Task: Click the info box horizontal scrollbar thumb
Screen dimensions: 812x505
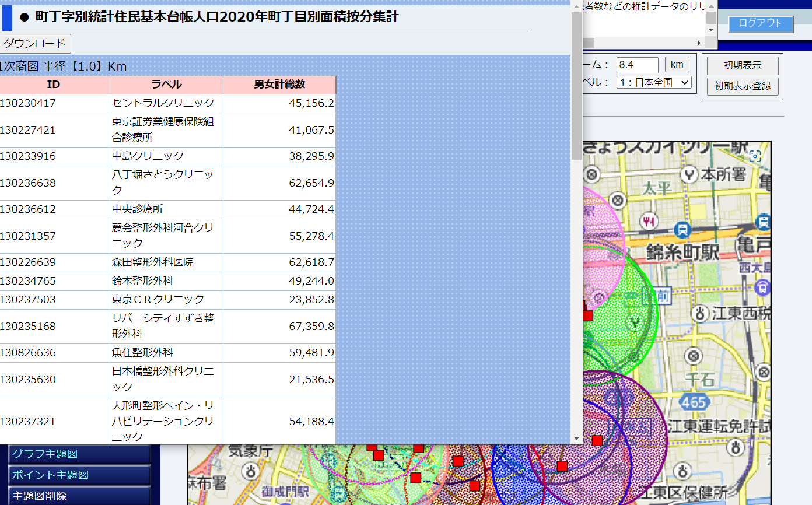Action: click(x=589, y=43)
